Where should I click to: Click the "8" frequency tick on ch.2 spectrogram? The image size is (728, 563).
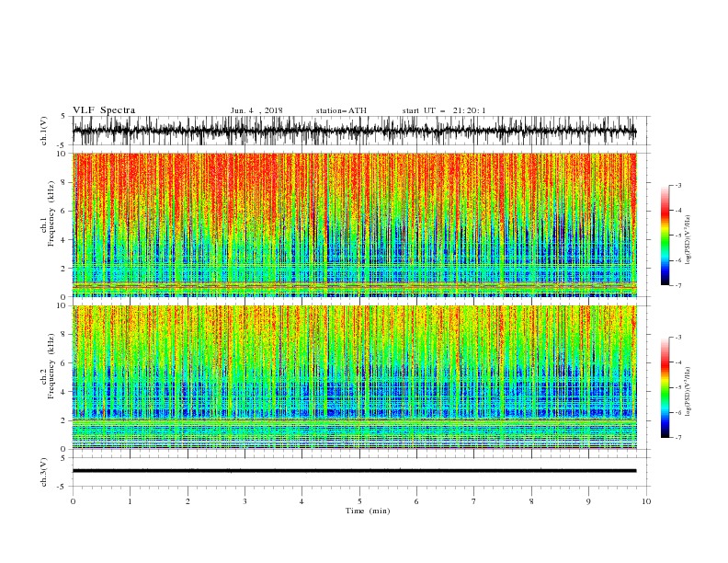point(64,334)
